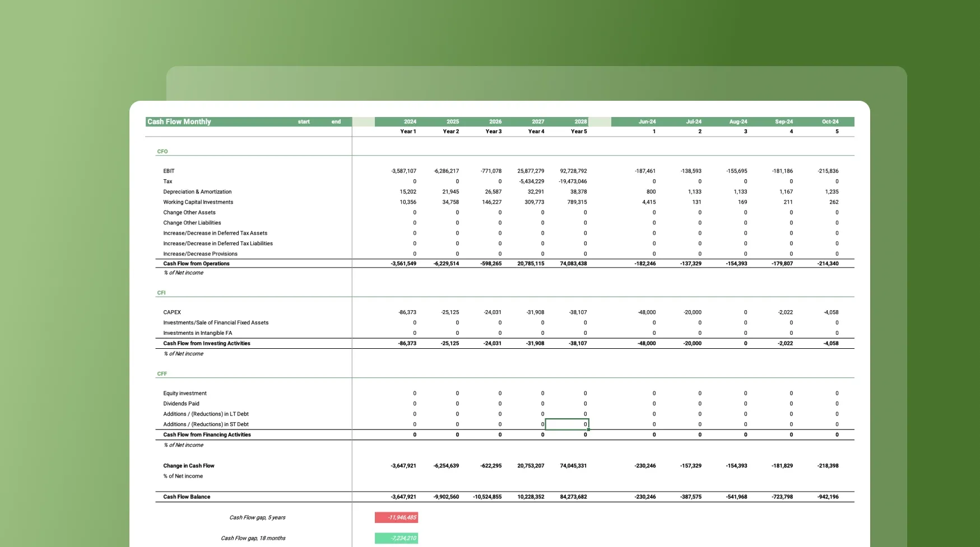Image resolution: width=980 pixels, height=547 pixels.
Task: Click the 'start' column header
Action: point(304,121)
